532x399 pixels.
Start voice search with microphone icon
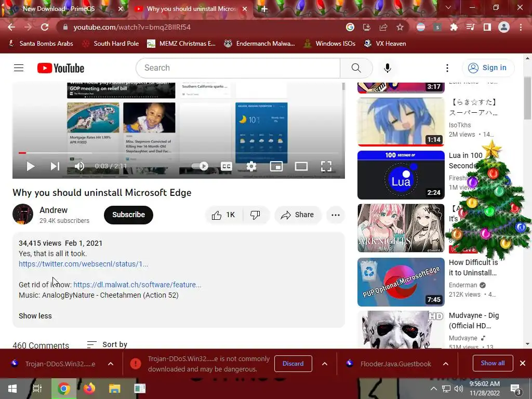point(387,68)
